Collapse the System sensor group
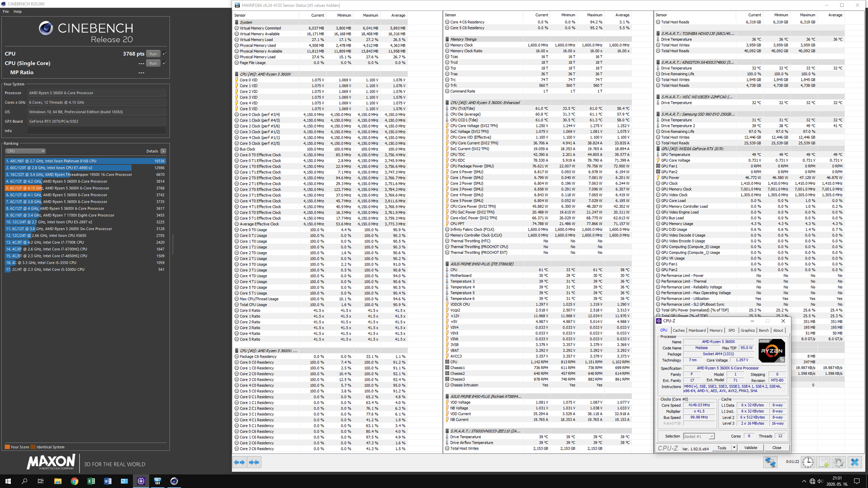868x488 pixels. [236, 22]
